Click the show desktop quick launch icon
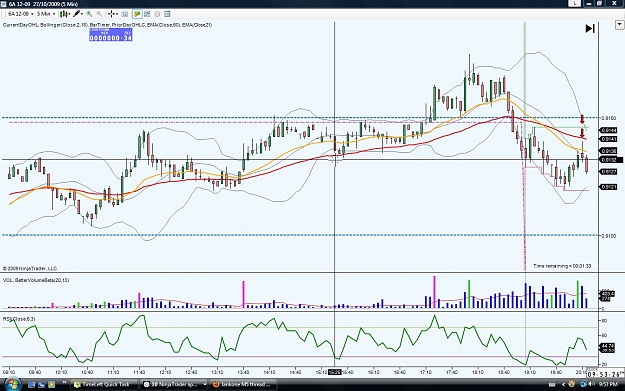The image size is (625, 391). click(x=32, y=385)
